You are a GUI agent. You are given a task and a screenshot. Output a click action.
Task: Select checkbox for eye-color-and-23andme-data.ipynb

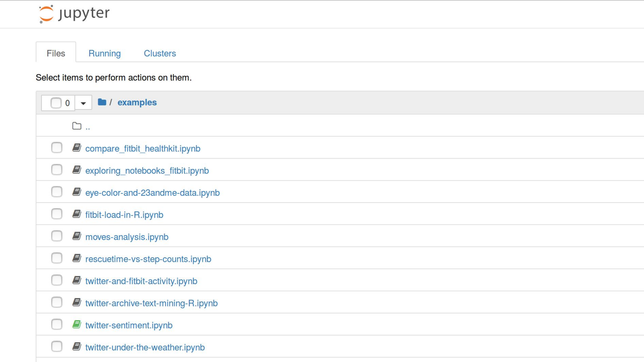[x=57, y=192]
